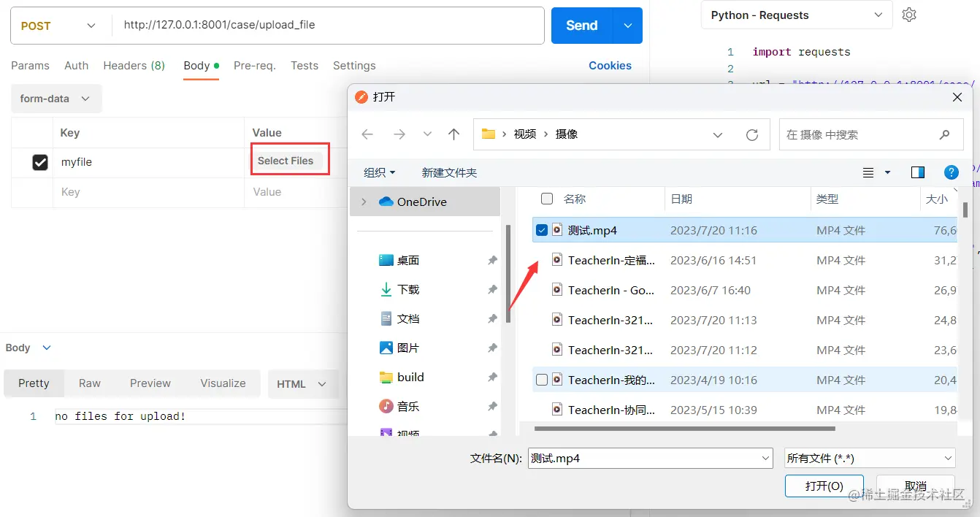Open the form-data body type dropdown

(x=56, y=99)
